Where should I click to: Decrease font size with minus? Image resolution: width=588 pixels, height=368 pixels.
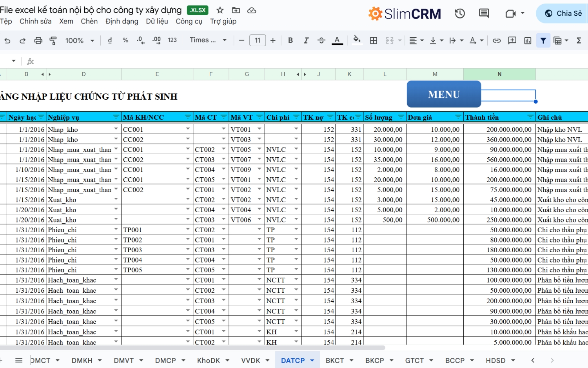tap(241, 40)
